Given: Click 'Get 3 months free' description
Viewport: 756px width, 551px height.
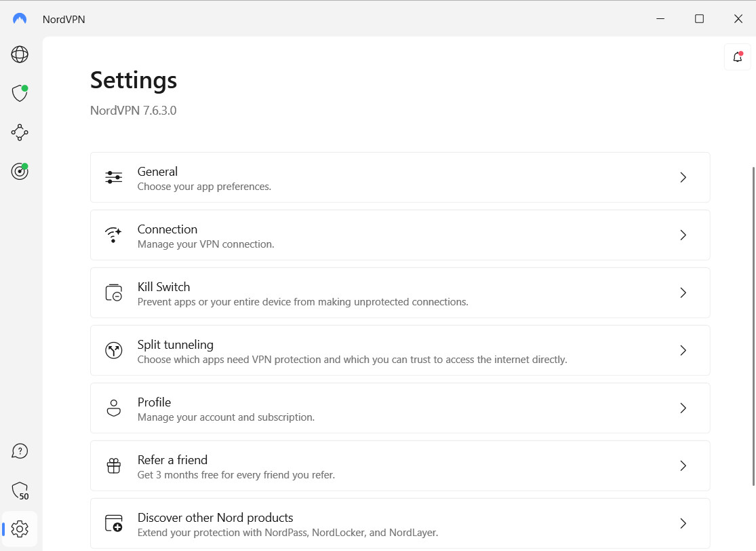Looking at the screenshot, I should 236,475.
